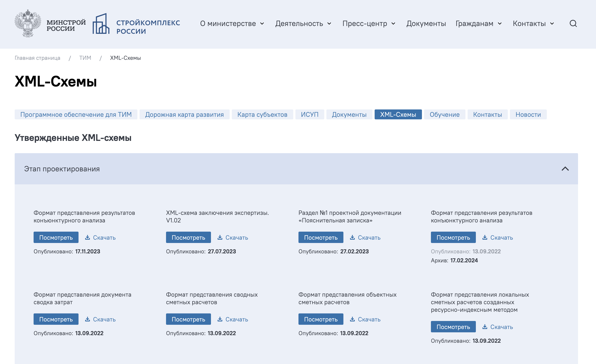596x364 pixels.
Task: Go to Главная страница breadcrumb link
Action: [x=37, y=58]
